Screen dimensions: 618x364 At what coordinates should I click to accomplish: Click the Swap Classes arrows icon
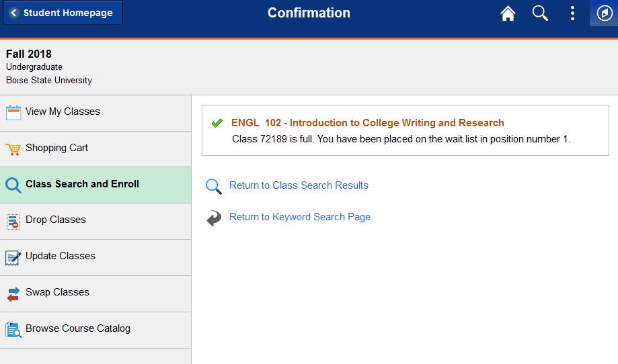(13, 294)
